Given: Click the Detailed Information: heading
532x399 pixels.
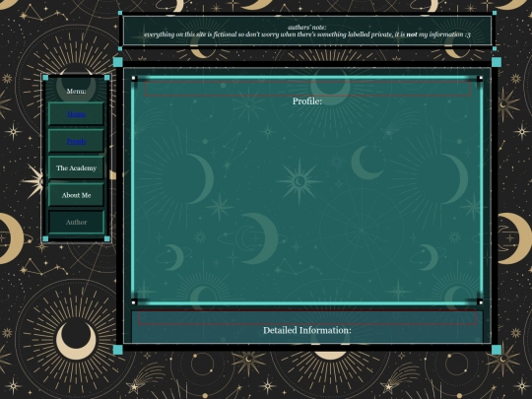Looking at the screenshot, I should click(307, 330).
